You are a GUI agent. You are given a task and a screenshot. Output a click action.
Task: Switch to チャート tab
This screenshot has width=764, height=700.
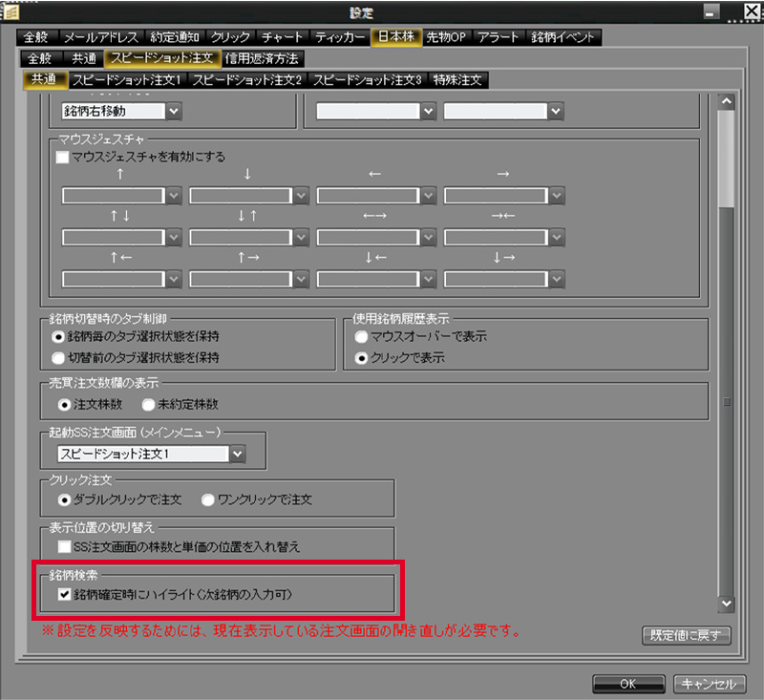pos(282,37)
